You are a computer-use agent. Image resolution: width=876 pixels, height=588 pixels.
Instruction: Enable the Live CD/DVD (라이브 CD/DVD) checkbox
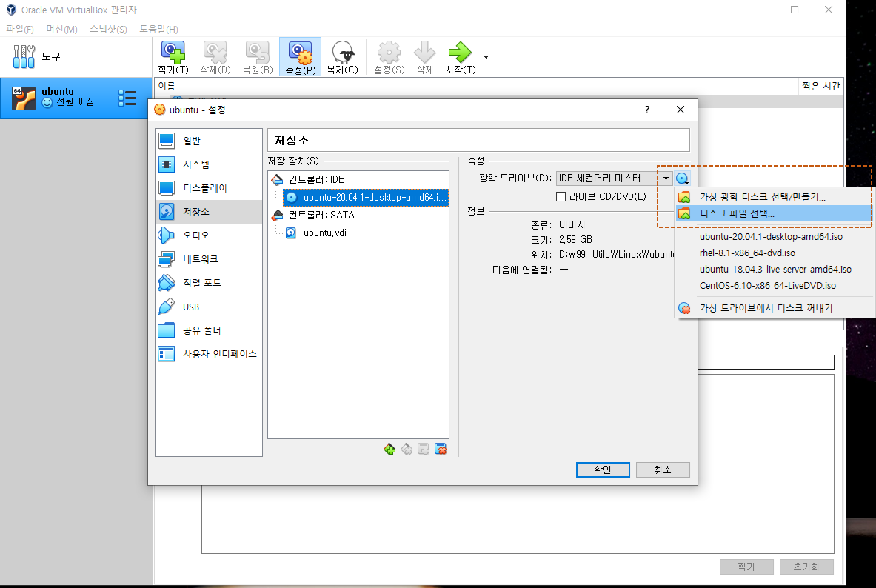tap(561, 197)
